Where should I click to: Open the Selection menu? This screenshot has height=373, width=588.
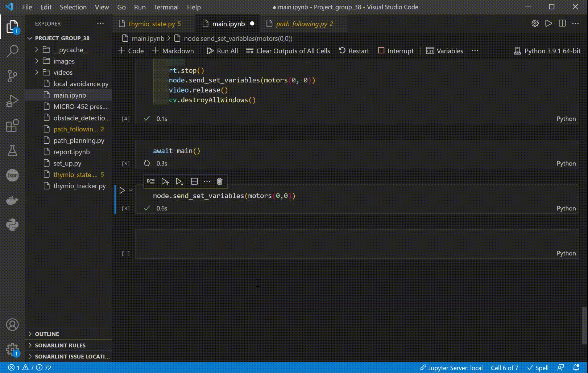pos(73,7)
